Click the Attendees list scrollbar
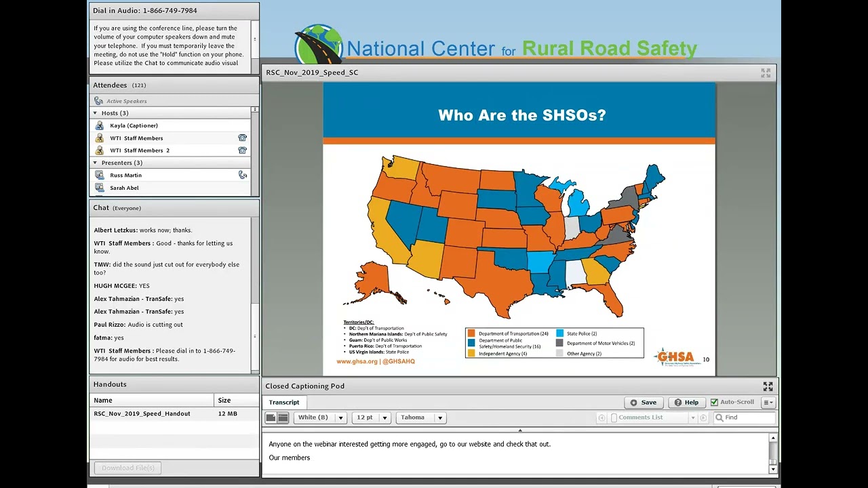Viewport: 868px width, 488px height. [255, 151]
